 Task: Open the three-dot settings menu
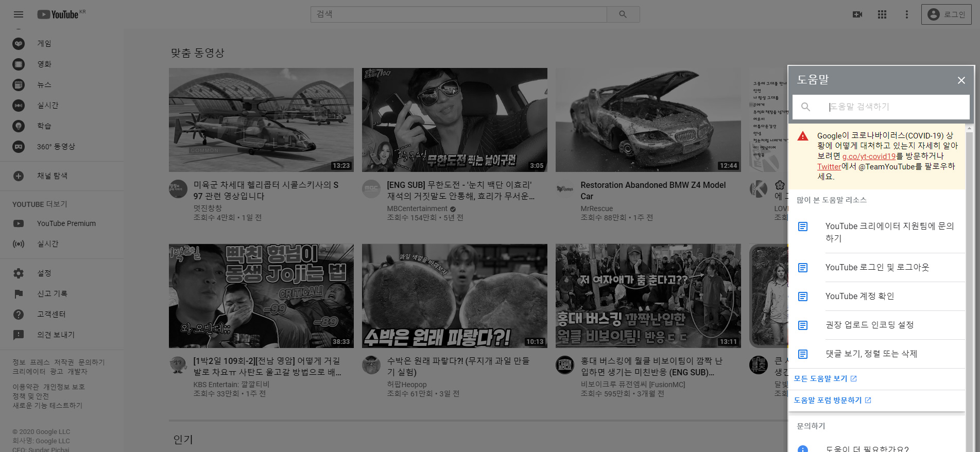(x=907, y=14)
